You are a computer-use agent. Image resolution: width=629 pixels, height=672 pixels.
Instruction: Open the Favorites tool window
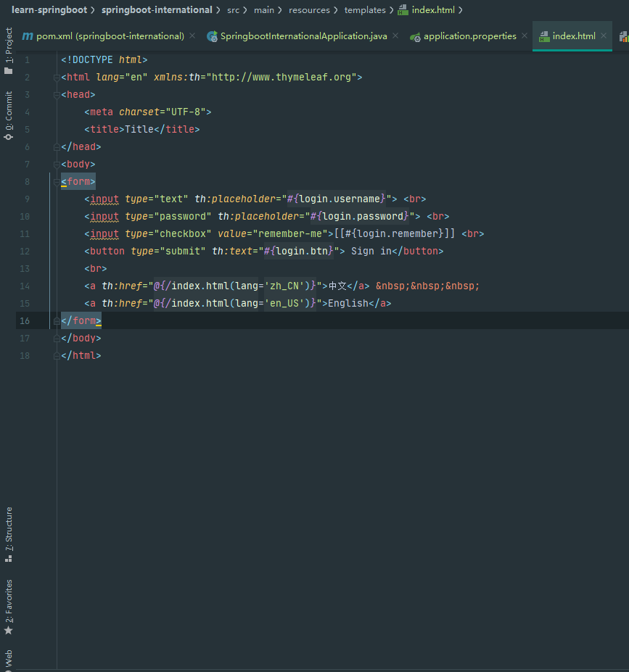(9, 607)
